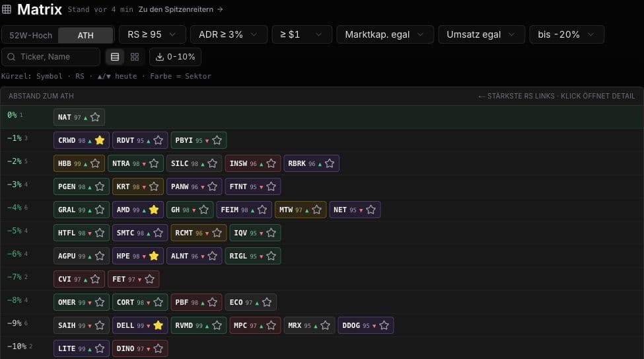Open Zu den Spitzenreitern link
This screenshot has height=359, width=644.
coord(176,9)
